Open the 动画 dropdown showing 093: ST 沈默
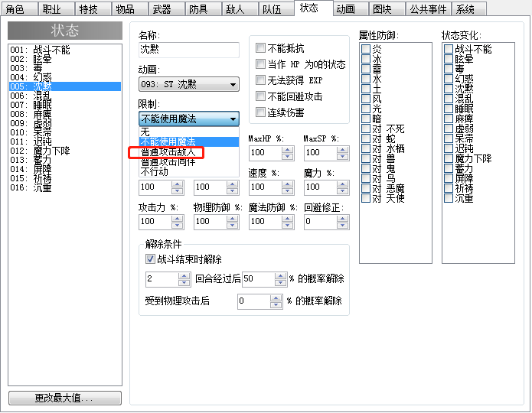 (x=188, y=84)
